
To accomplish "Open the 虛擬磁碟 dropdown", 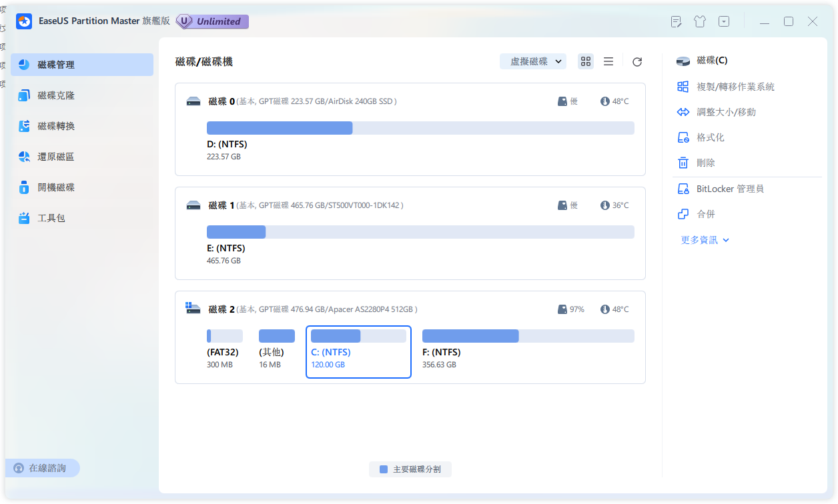I will [x=532, y=61].
